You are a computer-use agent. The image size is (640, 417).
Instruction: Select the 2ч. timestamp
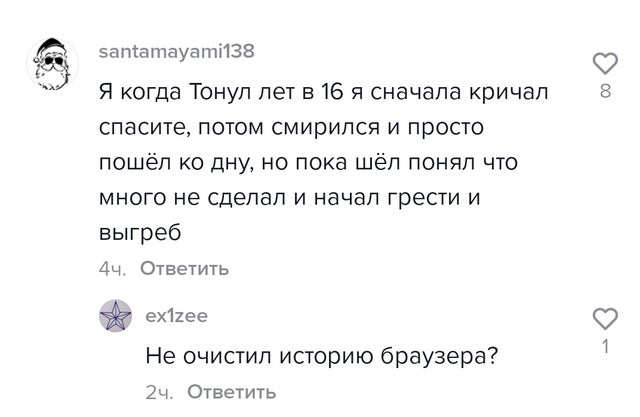pyautogui.click(x=159, y=391)
